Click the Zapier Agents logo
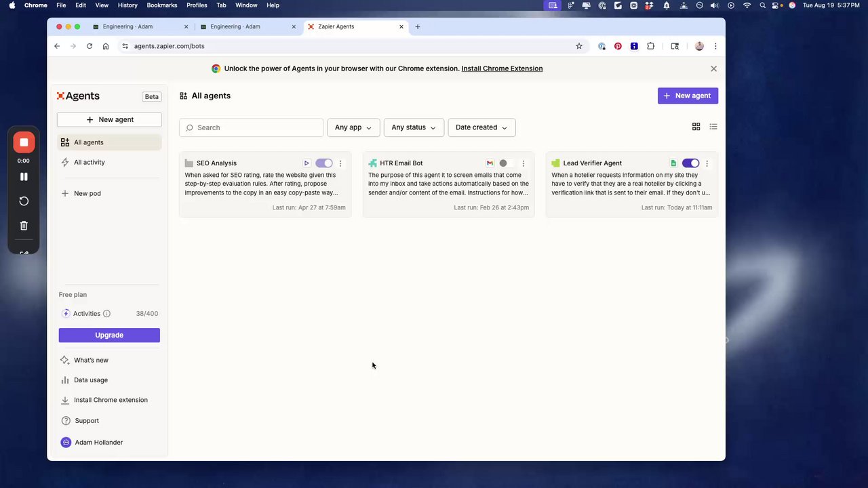The image size is (868, 488). click(x=78, y=96)
